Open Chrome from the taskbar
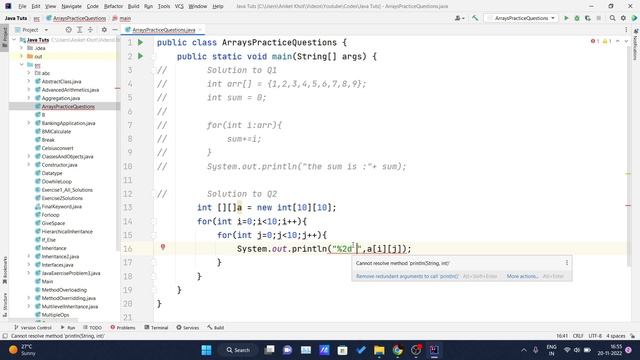640x360 pixels. point(397,350)
